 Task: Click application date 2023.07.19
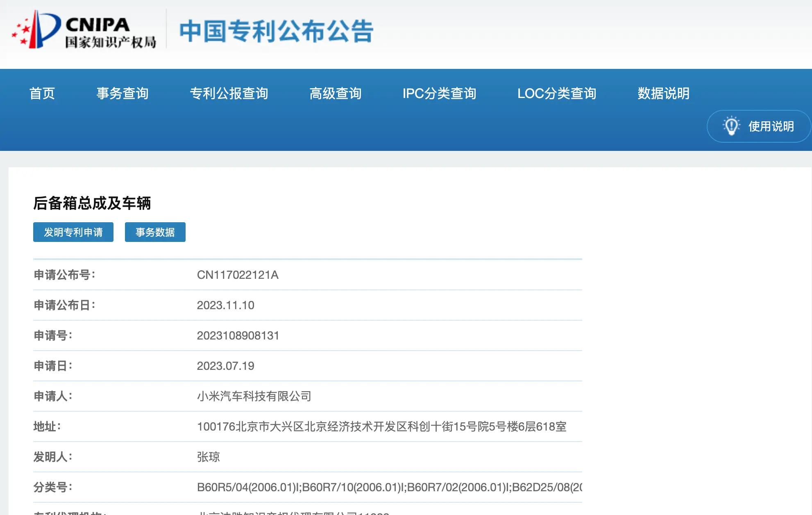(225, 366)
